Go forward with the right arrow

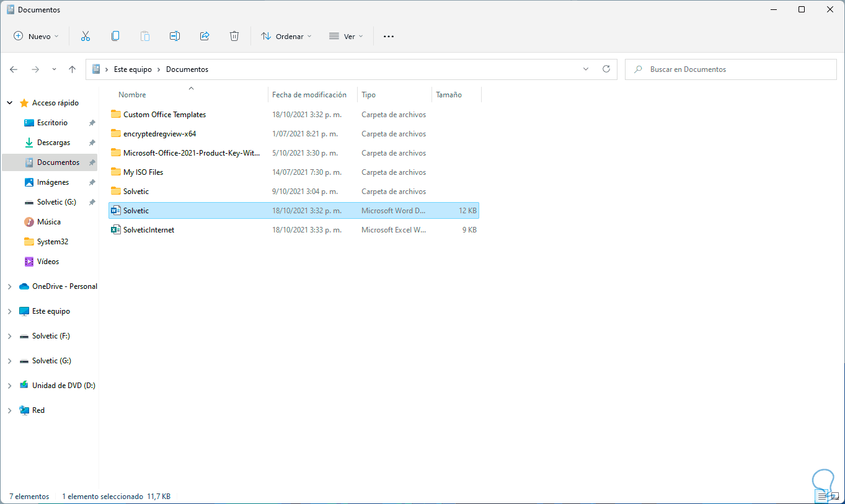coord(35,69)
